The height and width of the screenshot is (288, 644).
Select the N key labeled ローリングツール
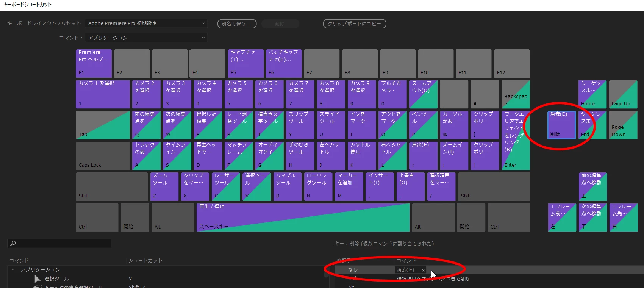318,186
